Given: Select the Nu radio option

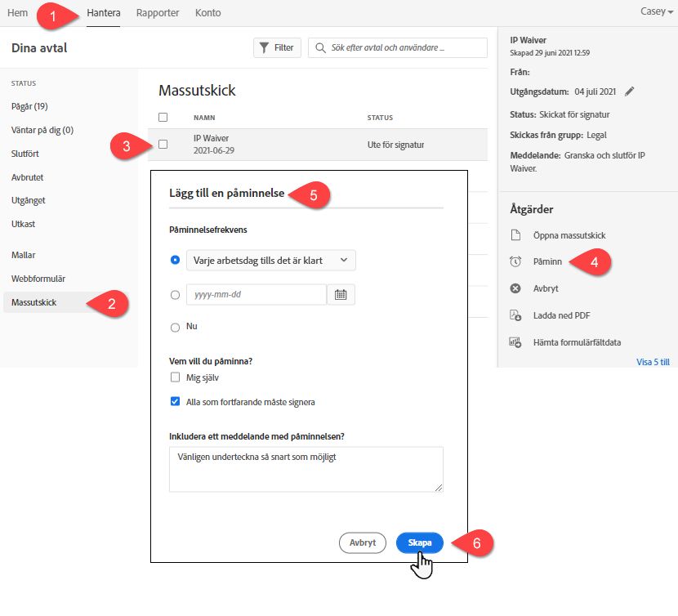Looking at the screenshot, I should pos(175,327).
